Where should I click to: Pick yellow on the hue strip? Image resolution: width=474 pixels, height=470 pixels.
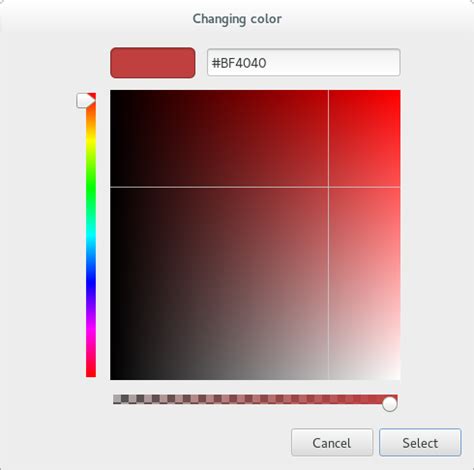[91, 140]
